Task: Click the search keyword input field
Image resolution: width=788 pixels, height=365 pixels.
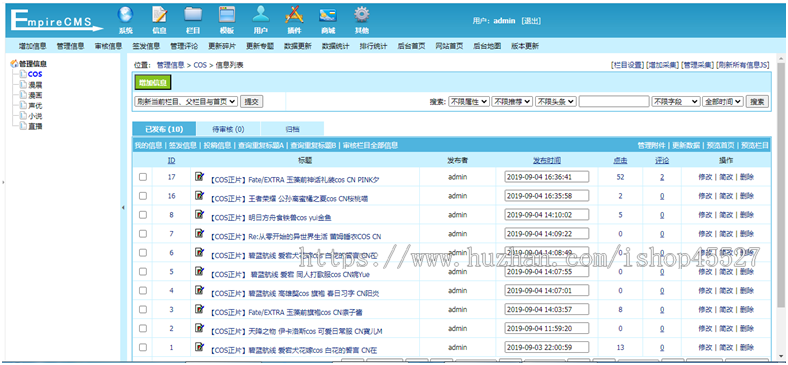Action: pyautogui.click(x=614, y=102)
